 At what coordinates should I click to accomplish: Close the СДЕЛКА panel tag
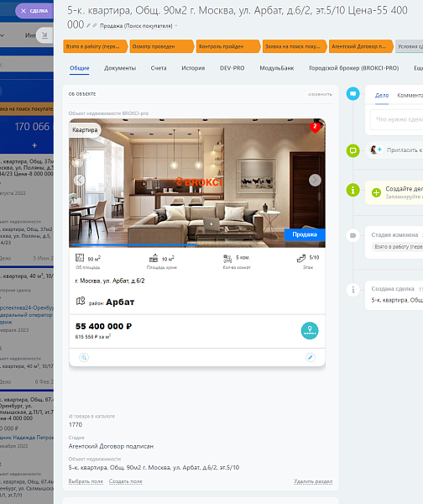click(x=23, y=11)
